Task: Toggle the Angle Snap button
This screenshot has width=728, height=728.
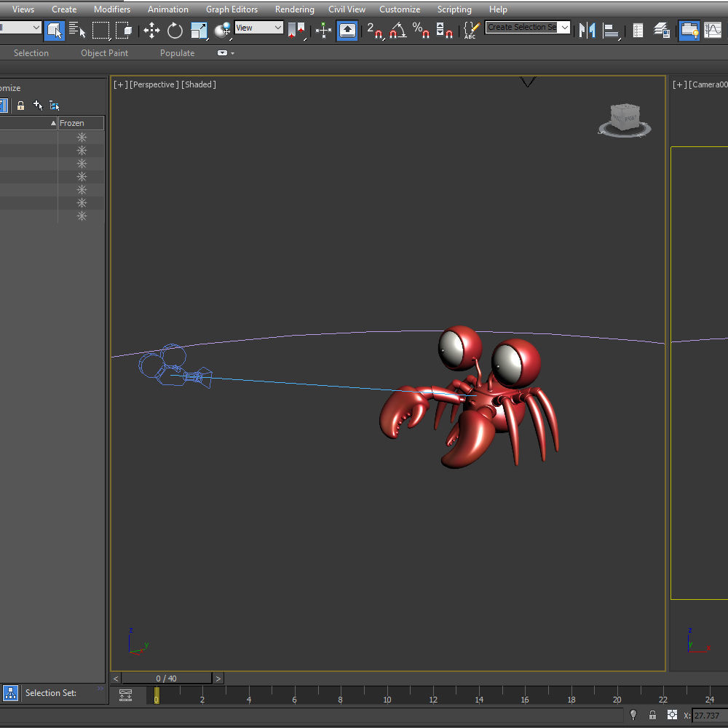Action: [398, 31]
